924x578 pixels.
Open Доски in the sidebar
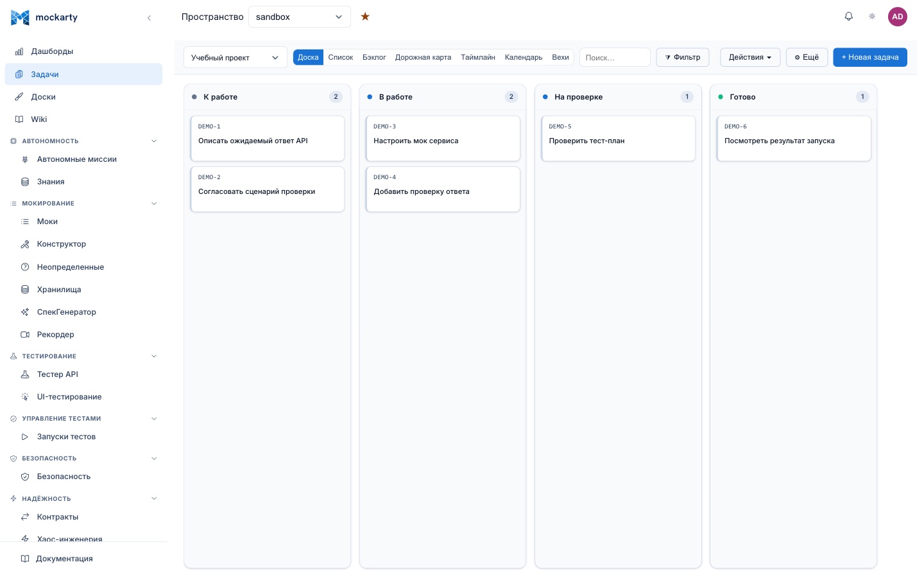coord(83,97)
